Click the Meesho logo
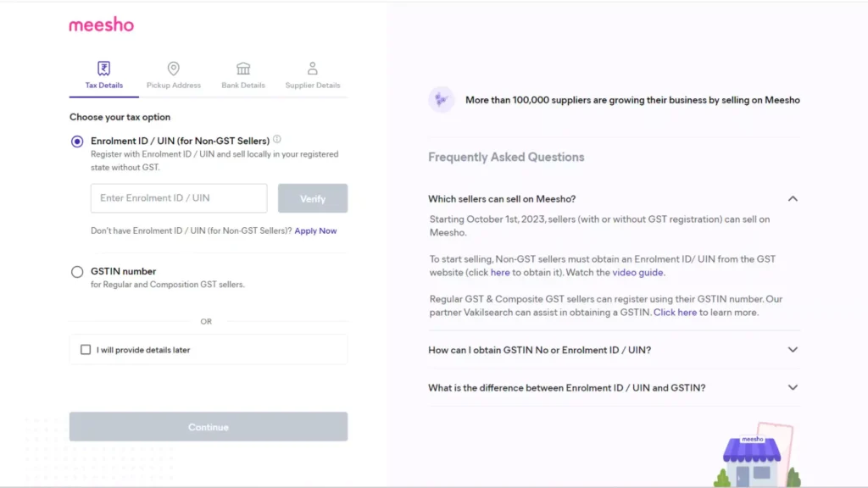The width and height of the screenshot is (868, 488). [102, 25]
